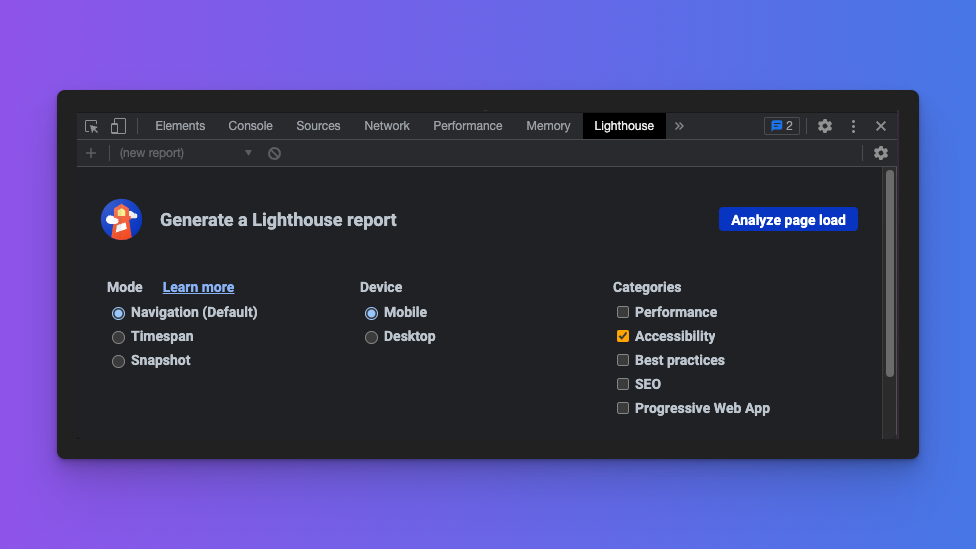
Task: Choose the Snapshot mode
Action: pos(119,361)
